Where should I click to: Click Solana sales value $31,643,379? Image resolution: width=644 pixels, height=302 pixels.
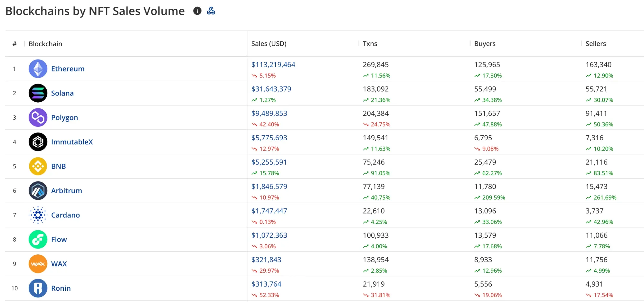[271, 89]
